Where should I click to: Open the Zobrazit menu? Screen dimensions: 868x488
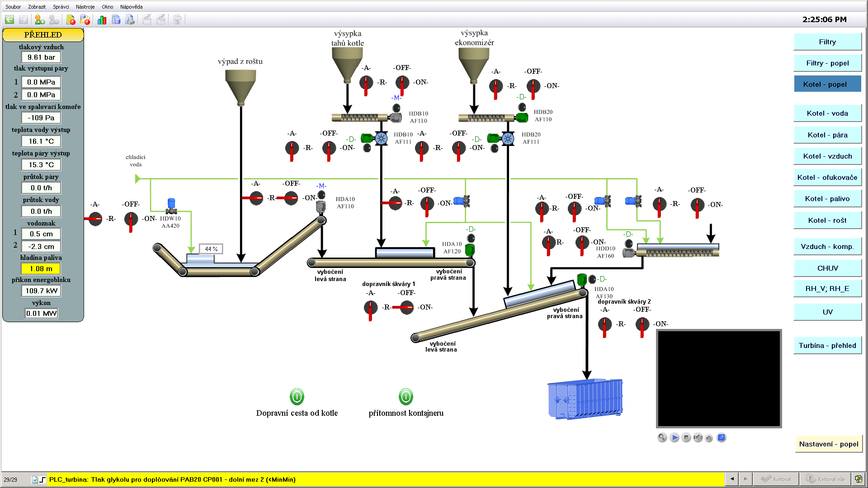[37, 7]
